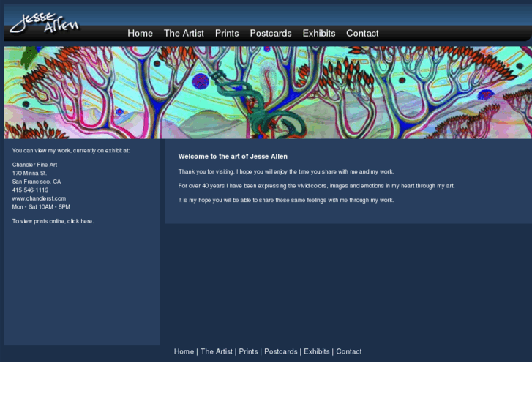Open The Artist page from top menu
532x399 pixels.
tap(184, 33)
